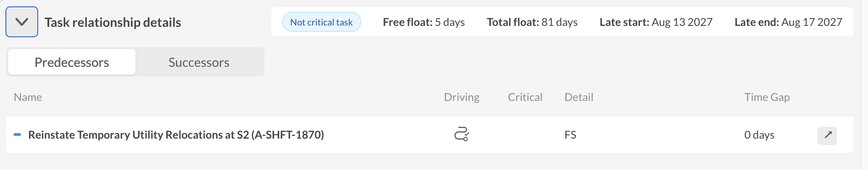This screenshot has width=868, height=170.
Task: Switch to the Successors tab
Action: [199, 62]
